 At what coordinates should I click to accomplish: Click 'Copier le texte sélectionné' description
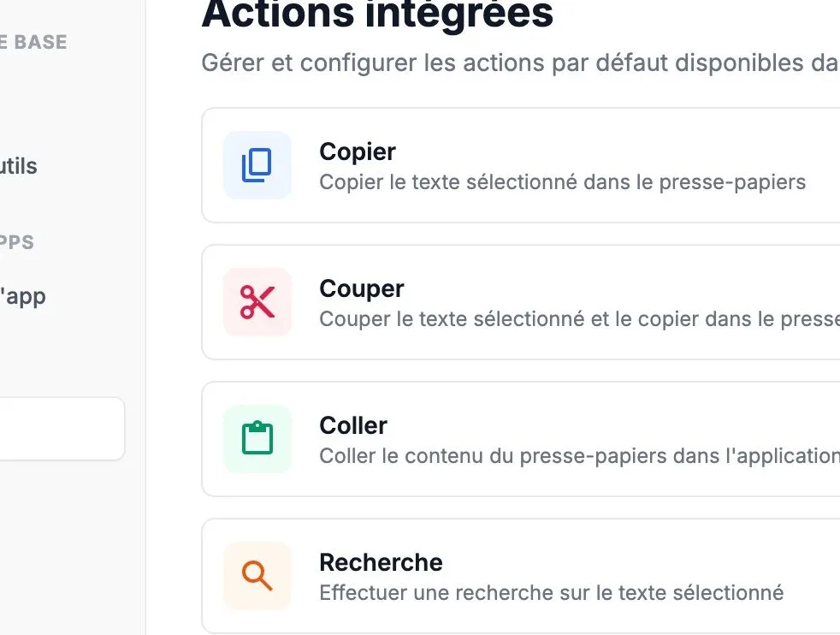tap(563, 182)
